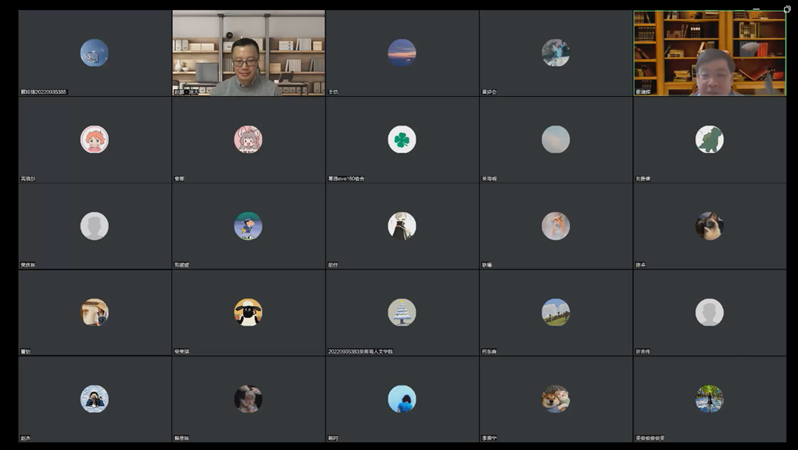Select the blue cartoon character avatar

248,226
